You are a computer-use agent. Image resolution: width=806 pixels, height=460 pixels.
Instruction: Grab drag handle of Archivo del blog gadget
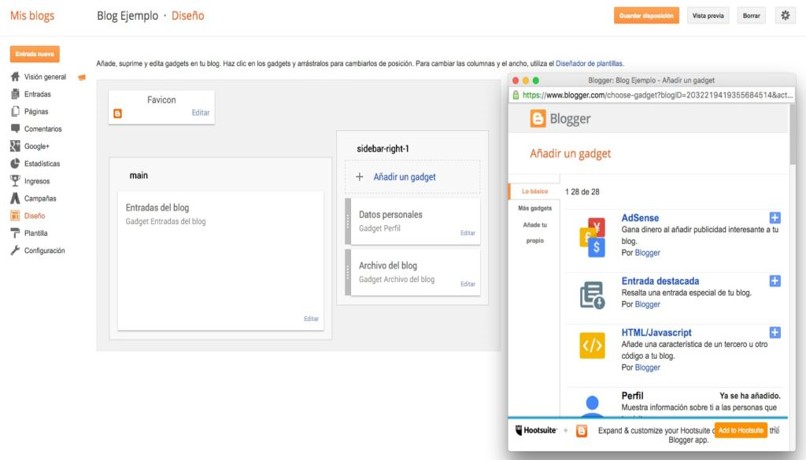point(348,272)
